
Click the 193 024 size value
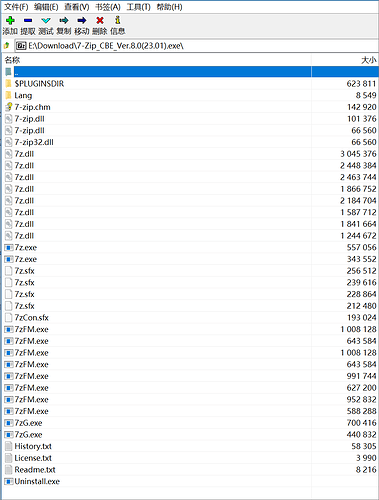point(361,317)
